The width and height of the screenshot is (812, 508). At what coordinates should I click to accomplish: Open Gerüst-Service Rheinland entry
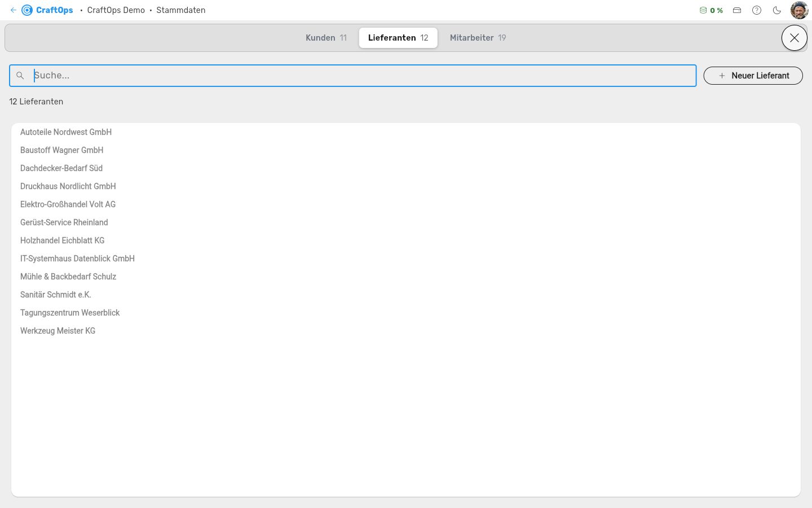pyautogui.click(x=406, y=222)
